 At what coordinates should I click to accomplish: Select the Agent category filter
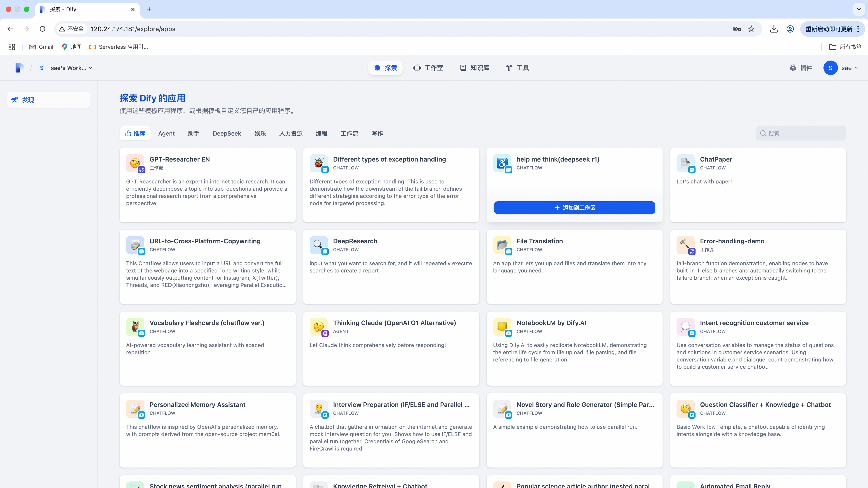click(166, 133)
